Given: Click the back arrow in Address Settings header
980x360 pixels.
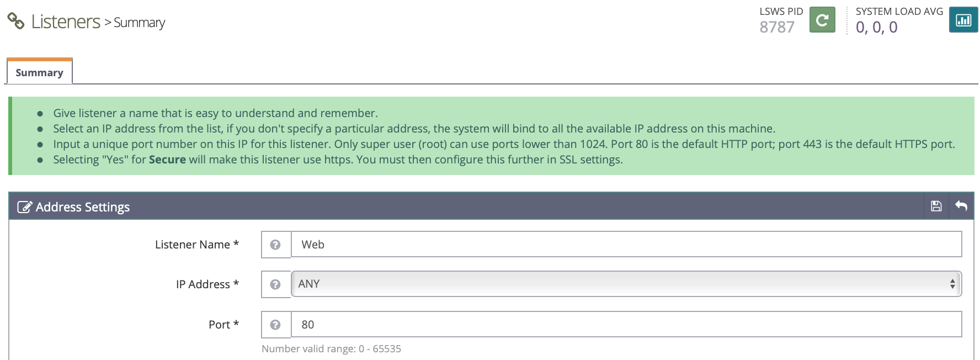Looking at the screenshot, I should 961,207.
